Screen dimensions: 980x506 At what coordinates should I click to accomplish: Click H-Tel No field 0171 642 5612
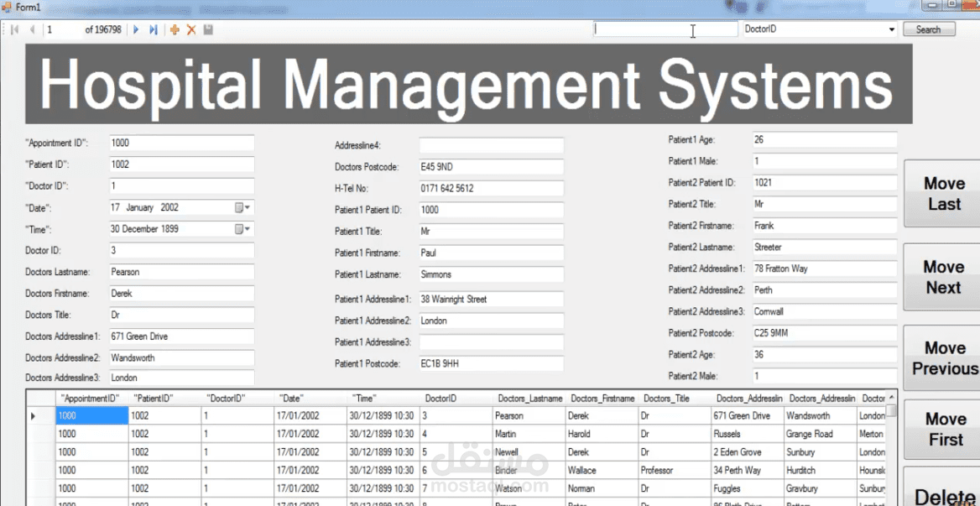tap(491, 189)
